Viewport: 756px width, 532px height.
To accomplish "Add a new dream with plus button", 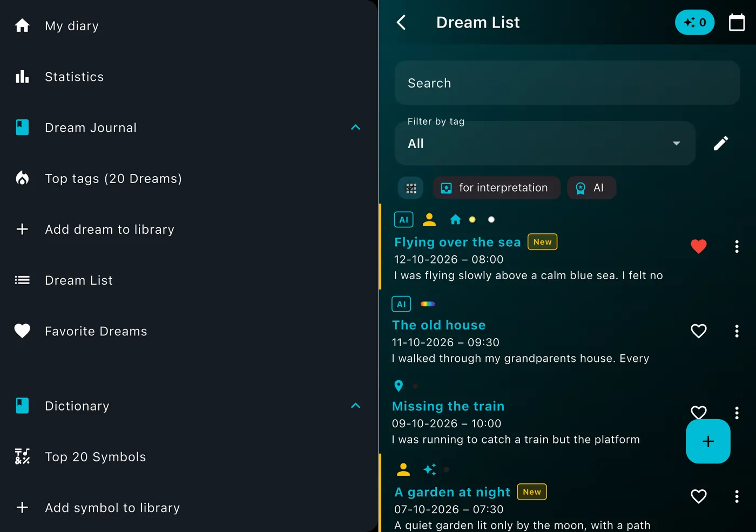I will pos(708,441).
